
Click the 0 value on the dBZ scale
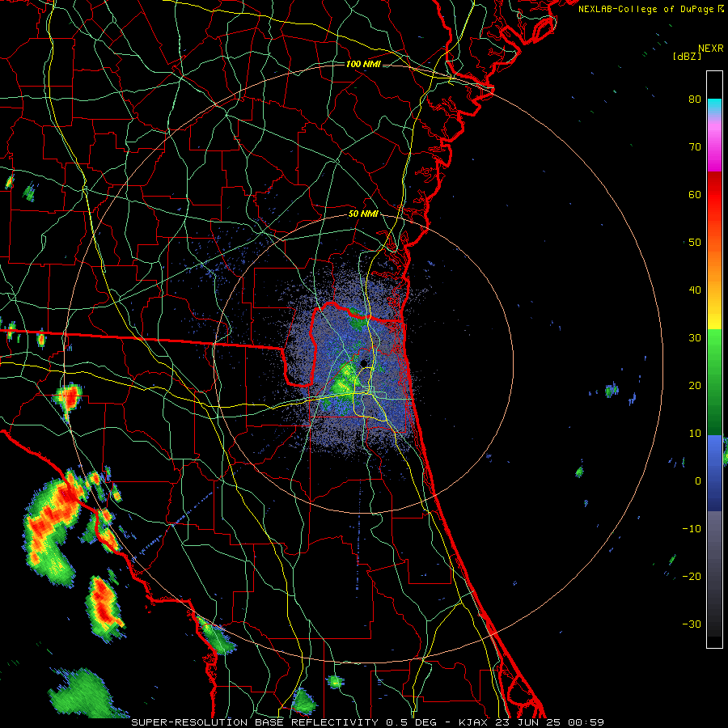(698, 481)
